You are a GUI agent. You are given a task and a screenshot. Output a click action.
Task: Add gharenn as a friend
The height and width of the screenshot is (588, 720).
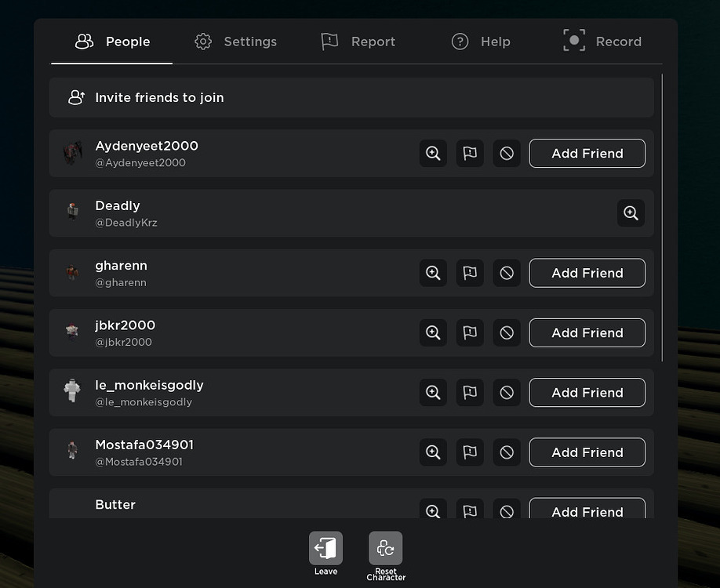pyautogui.click(x=587, y=273)
